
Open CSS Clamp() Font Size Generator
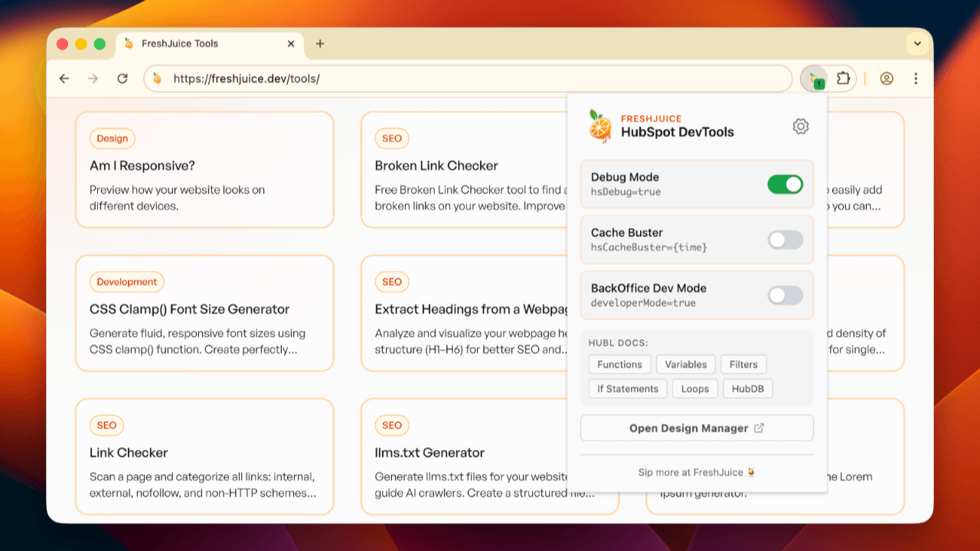(x=204, y=314)
